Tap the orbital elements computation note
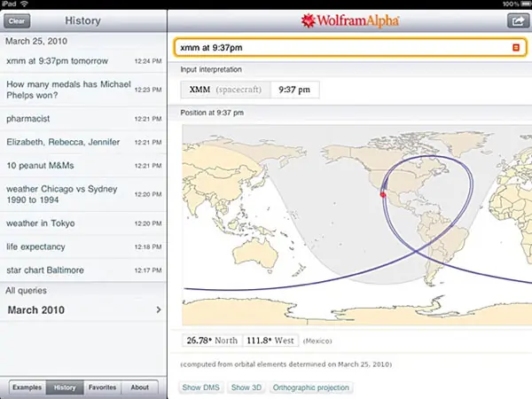 coord(286,364)
